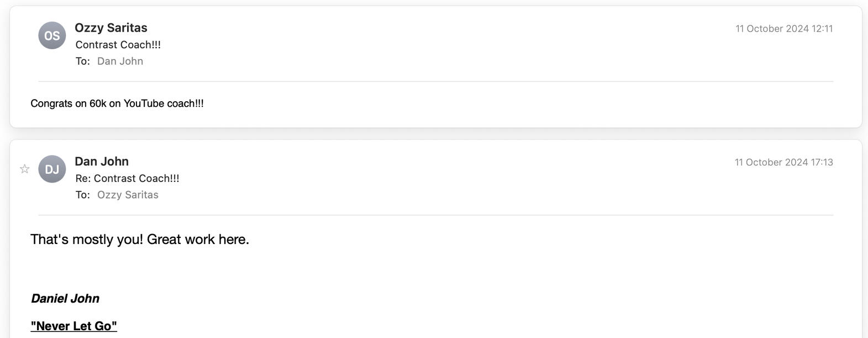Click the words "Great work here." in reply

[198, 240]
